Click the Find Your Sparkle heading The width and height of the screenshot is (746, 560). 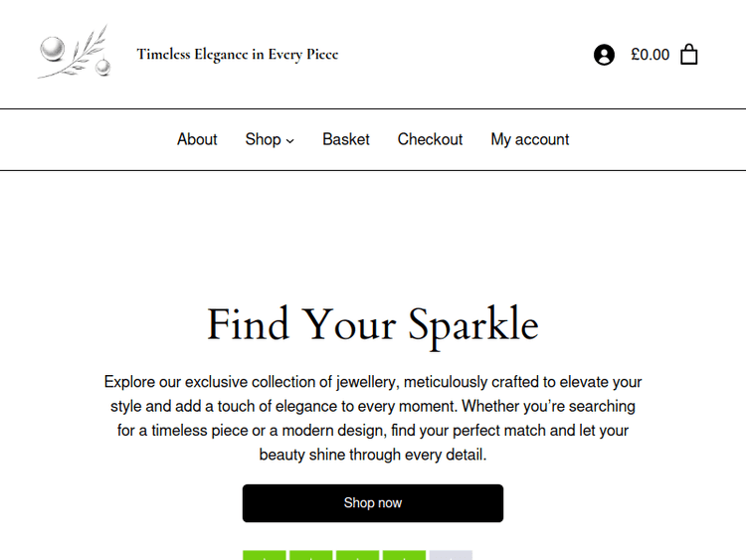point(372,325)
